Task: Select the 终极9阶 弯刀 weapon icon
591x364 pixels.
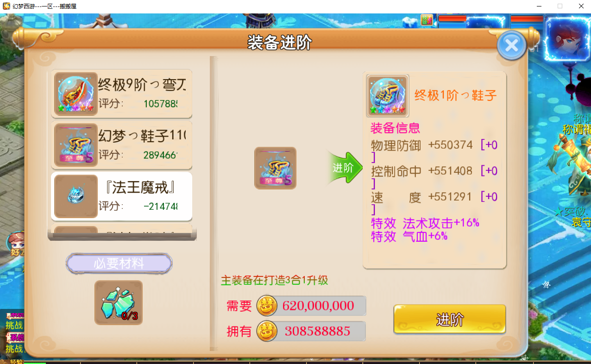Action: tap(76, 94)
